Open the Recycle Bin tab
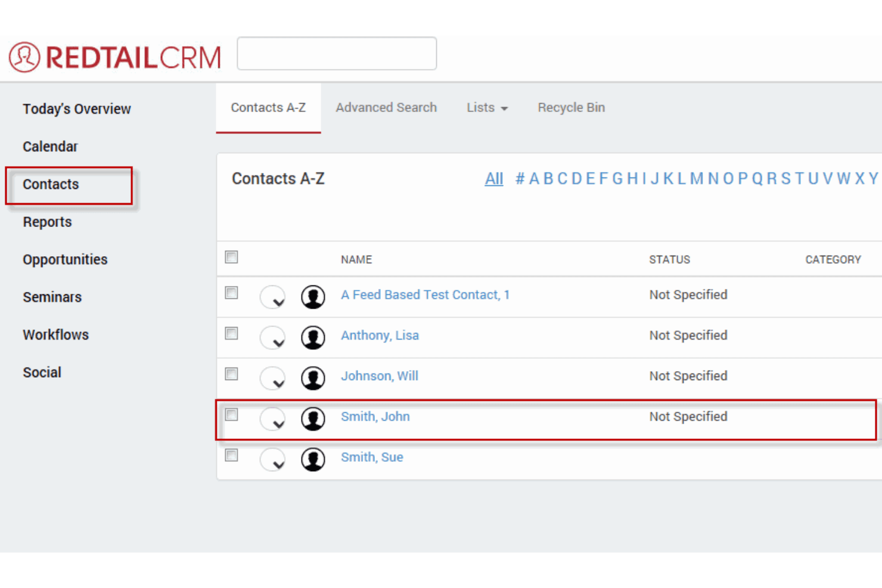The height and width of the screenshot is (588, 882). pos(571,108)
